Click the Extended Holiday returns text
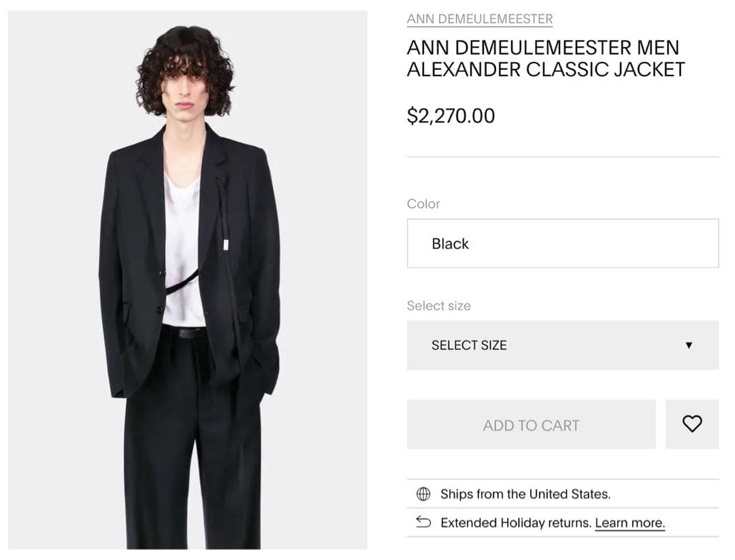 pos(516,523)
